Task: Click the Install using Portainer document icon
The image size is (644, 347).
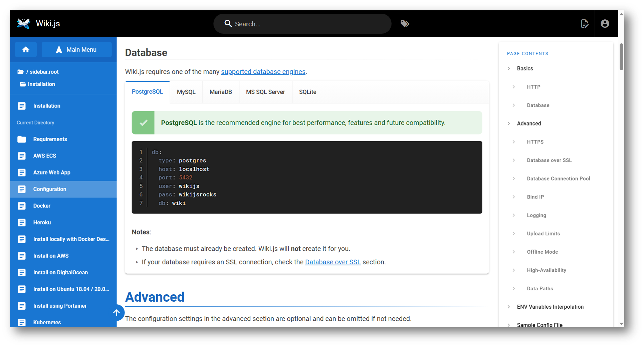Action: pyautogui.click(x=22, y=306)
